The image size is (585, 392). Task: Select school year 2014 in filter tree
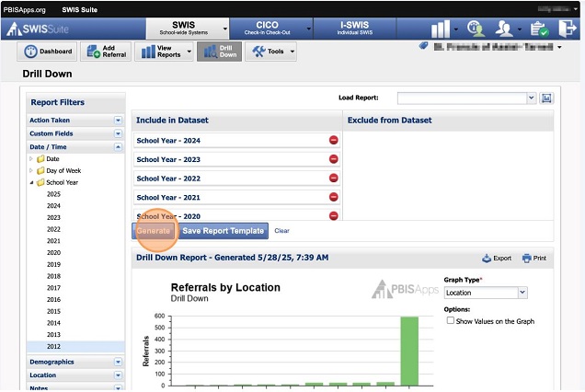coord(53,323)
